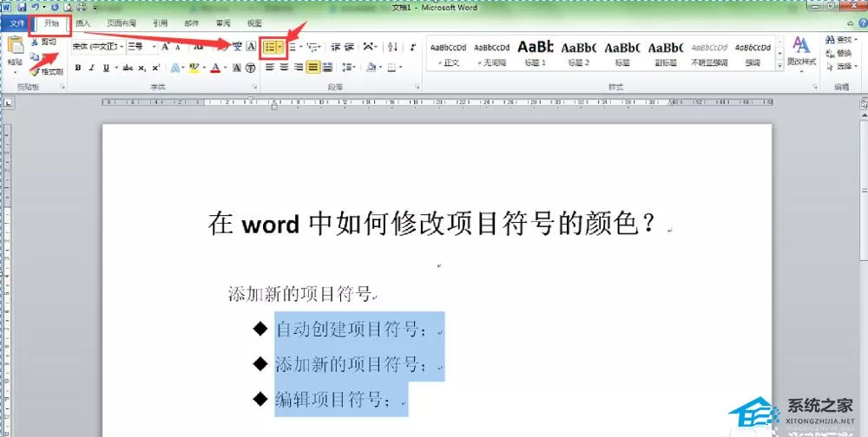Viewport: 868px width, 437px height.
Task: Click 替换 Replace button
Action: pos(838,53)
